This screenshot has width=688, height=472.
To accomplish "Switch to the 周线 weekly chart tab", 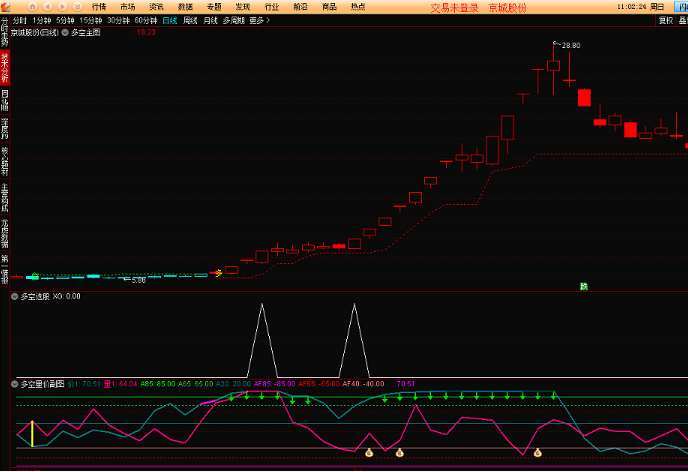I will tap(190, 20).
